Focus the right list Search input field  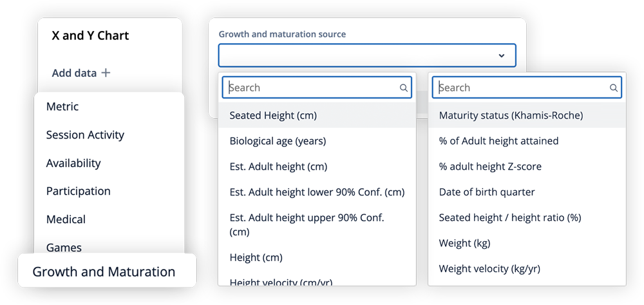pyautogui.click(x=527, y=88)
